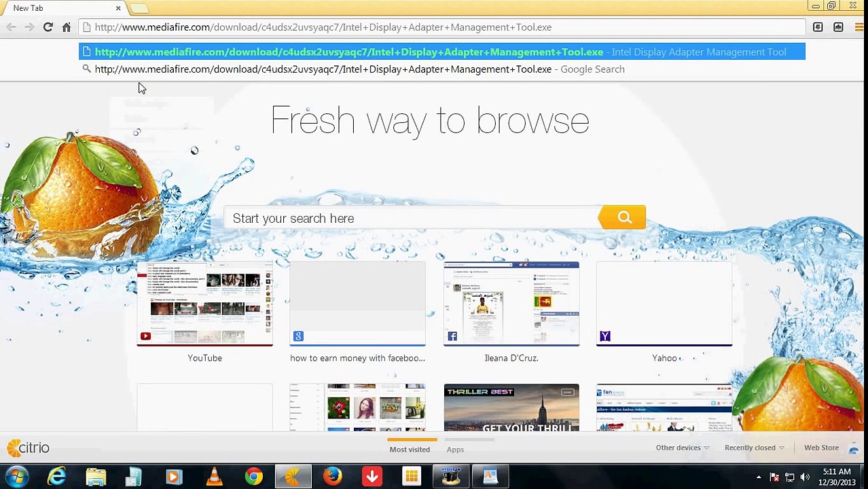Switch to the Apps tab
Screen dimensions: 868x489
455,450
